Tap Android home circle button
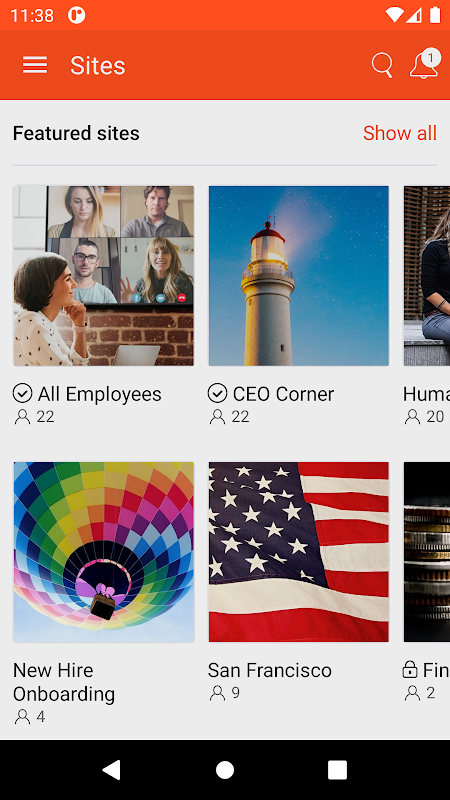Viewport: 450px width, 800px height. point(225,770)
